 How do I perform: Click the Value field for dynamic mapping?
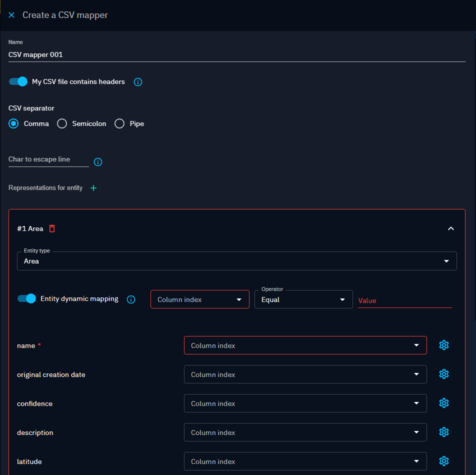(404, 300)
